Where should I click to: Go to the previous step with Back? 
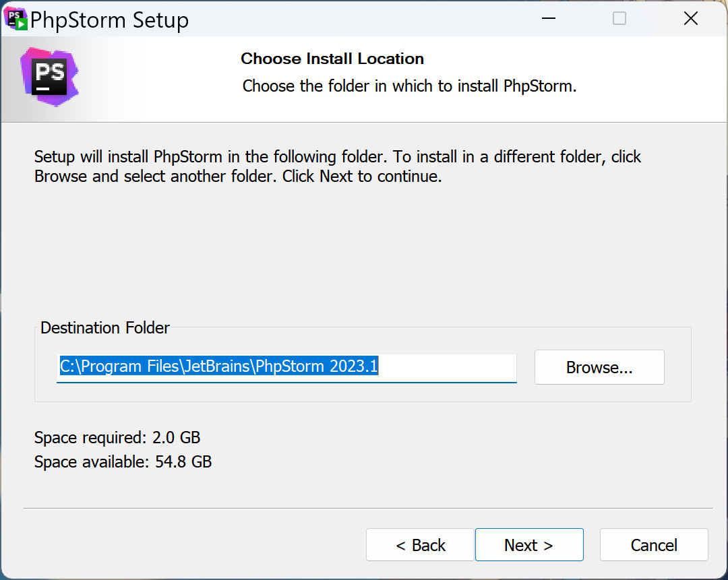[420, 545]
